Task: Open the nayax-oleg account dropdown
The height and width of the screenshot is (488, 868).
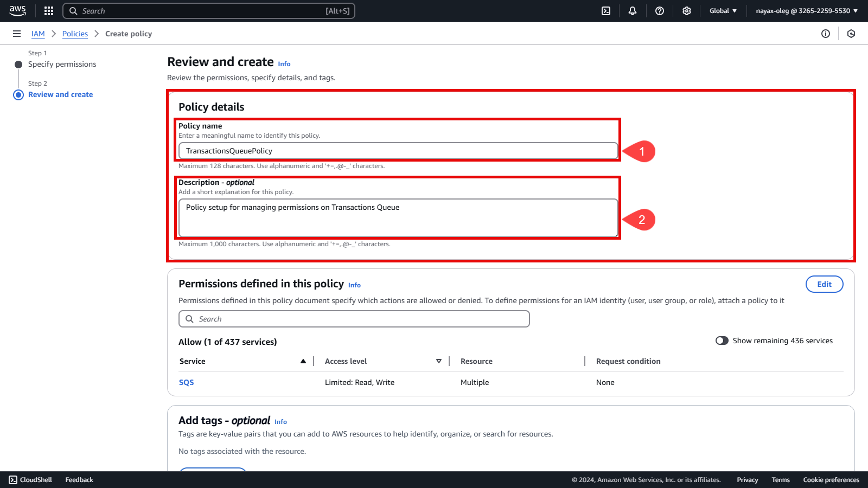Action: tap(807, 11)
